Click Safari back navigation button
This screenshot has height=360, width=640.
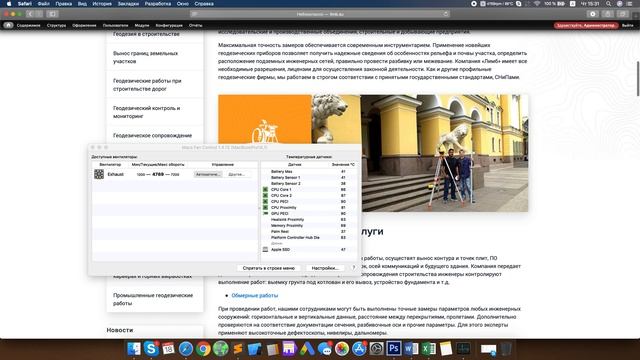coord(30,14)
